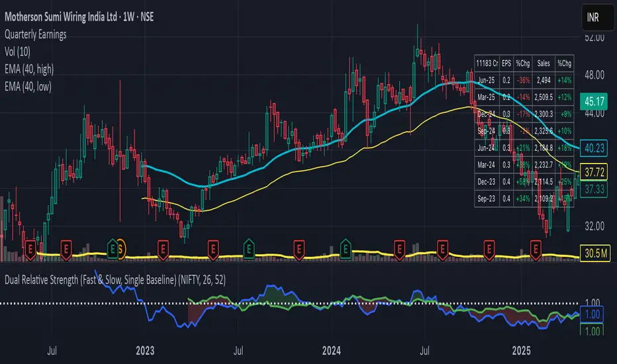Click the 2,300.3 sales value
Image resolution: width=617 pixels, height=364 pixels.
coord(544,114)
